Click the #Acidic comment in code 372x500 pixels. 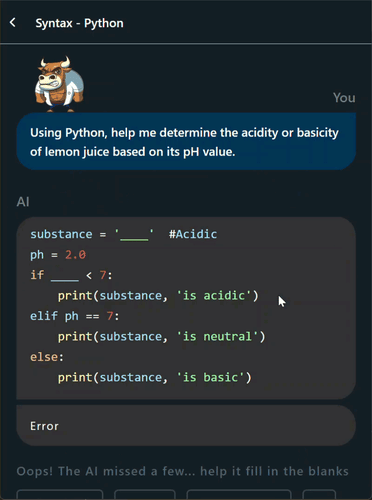(x=193, y=234)
